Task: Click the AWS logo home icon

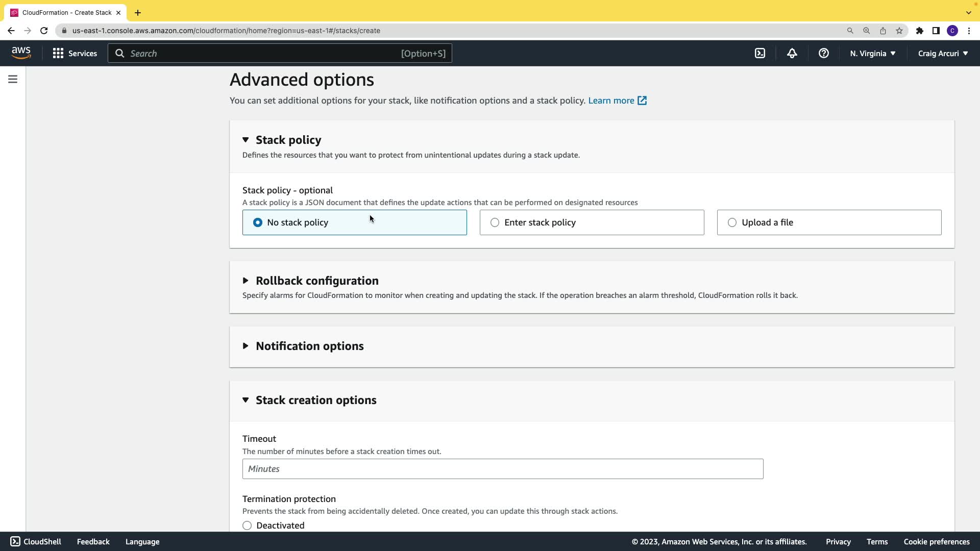Action: [21, 53]
